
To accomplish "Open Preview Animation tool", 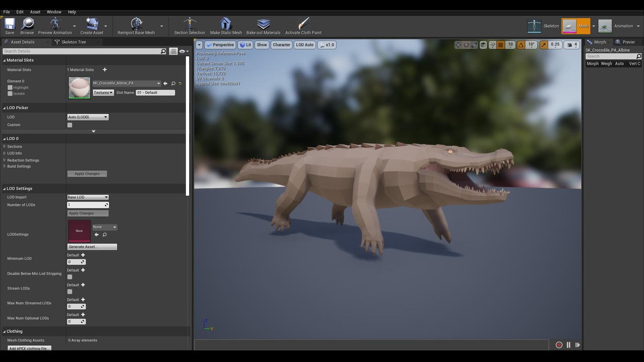I will tap(55, 26).
